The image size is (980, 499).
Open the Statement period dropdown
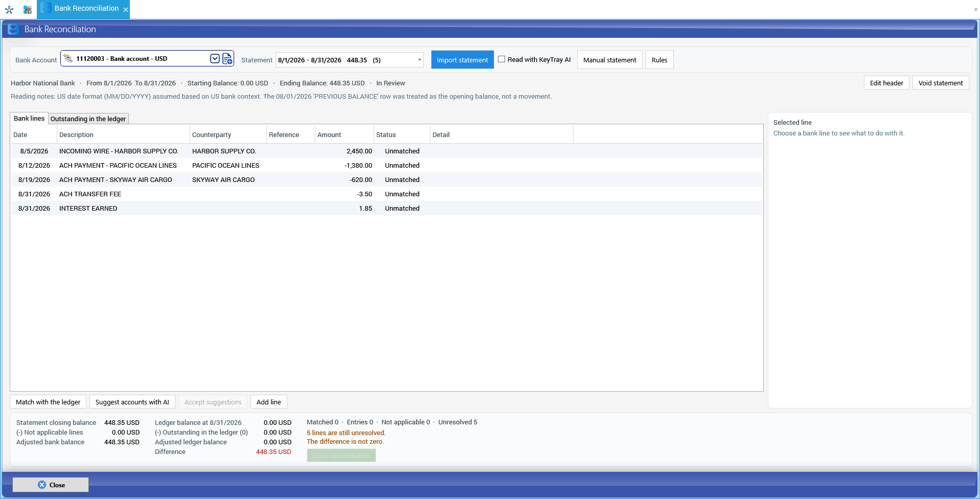(419, 60)
